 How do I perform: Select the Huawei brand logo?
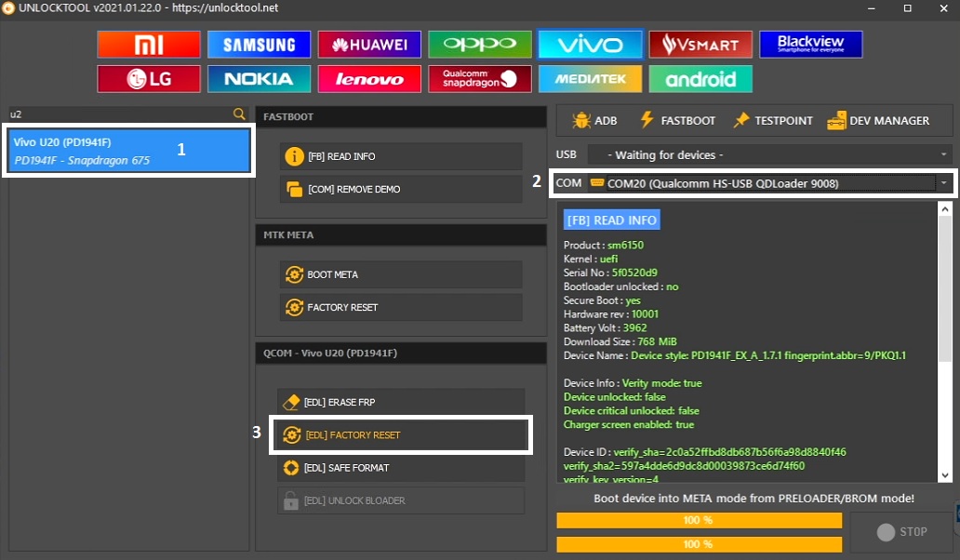pos(369,45)
